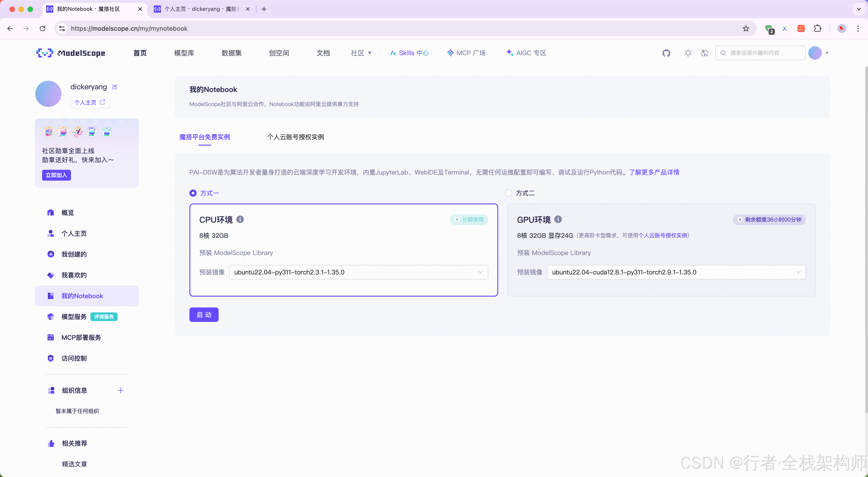Open MCP 广场
This screenshot has height=477, width=868.
pyautogui.click(x=466, y=53)
